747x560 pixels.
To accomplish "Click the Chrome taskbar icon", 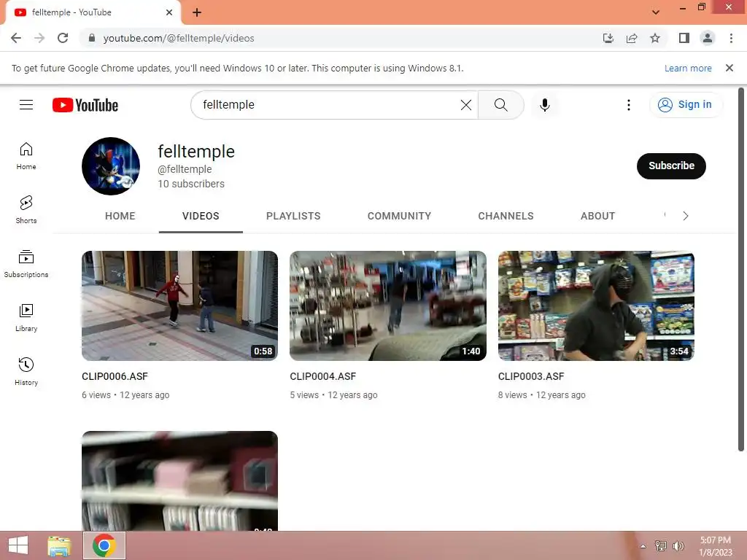I will click(104, 545).
